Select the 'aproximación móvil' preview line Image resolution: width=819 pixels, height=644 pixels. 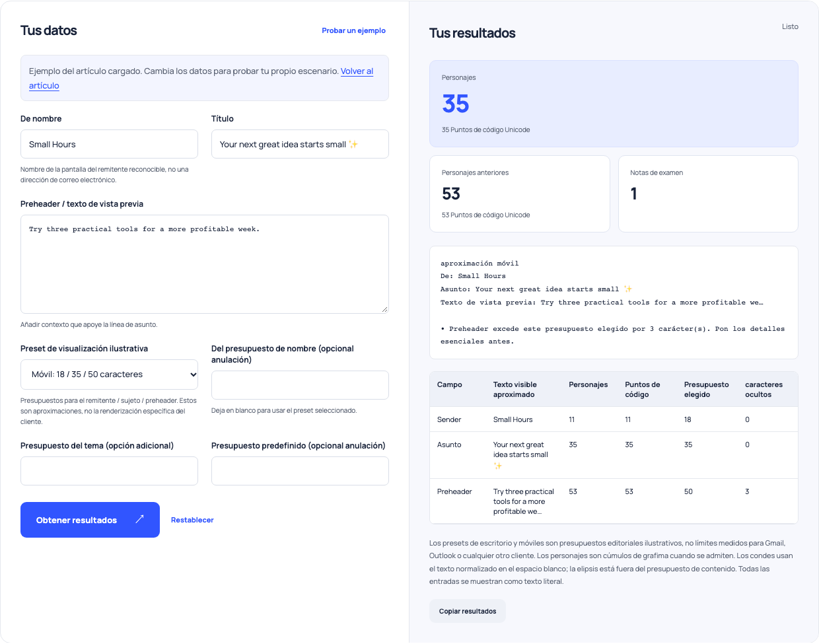point(480,263)
